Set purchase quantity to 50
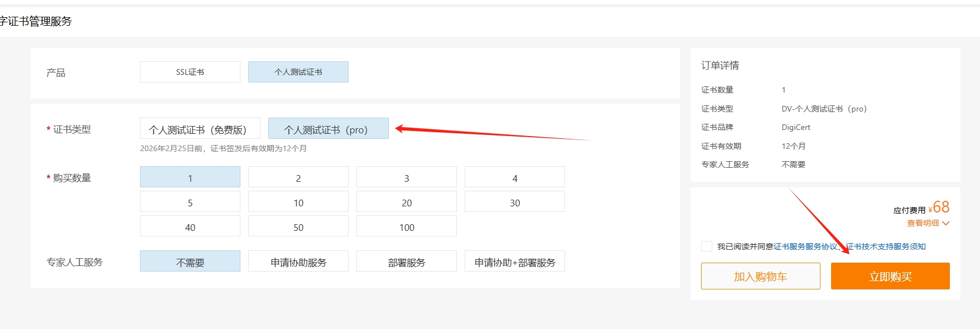980x329 pixels. [x=298, y=226]
